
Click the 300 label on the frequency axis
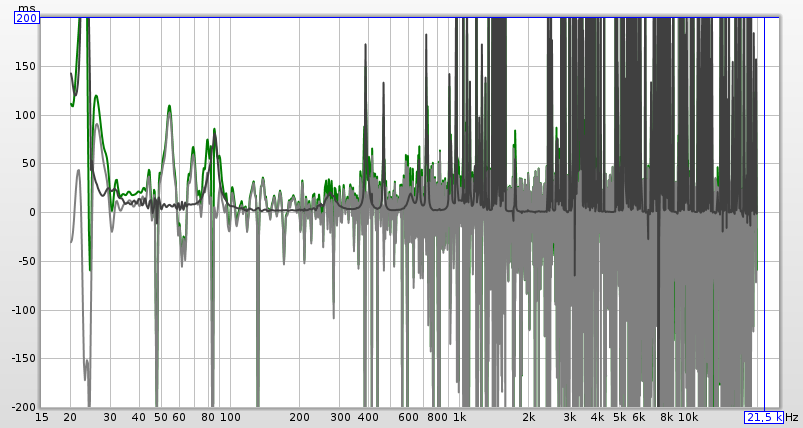(x=340, y=417)
